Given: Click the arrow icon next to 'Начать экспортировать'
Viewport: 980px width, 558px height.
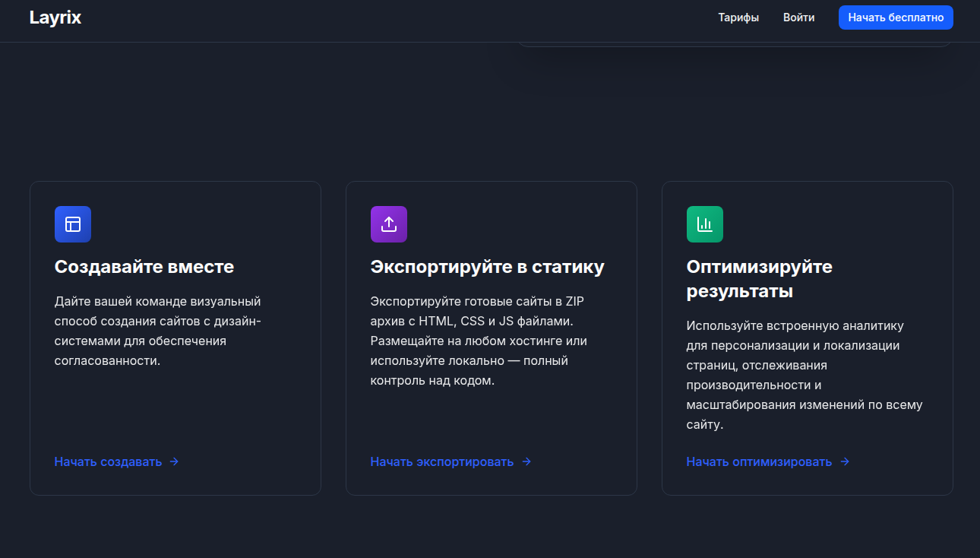Looking at the screenshot, I should coord(526,461).
